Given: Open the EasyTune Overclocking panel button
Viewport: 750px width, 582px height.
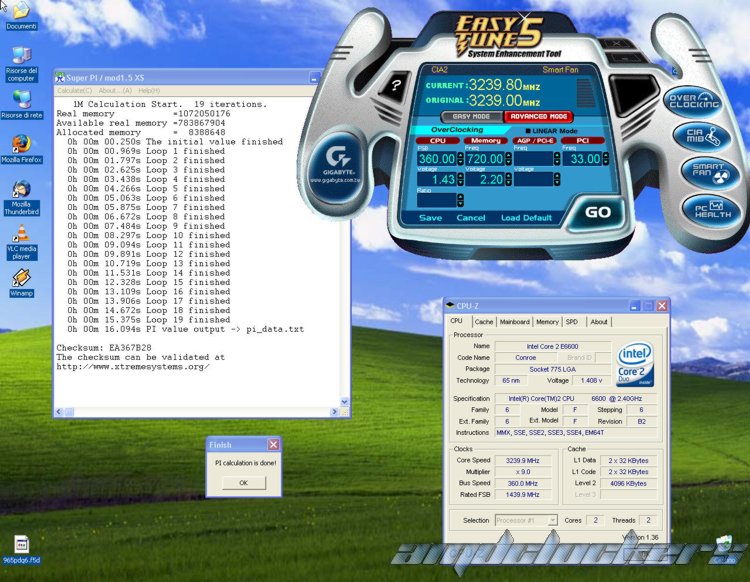Looking at the screenshot, I should [691, 100].
